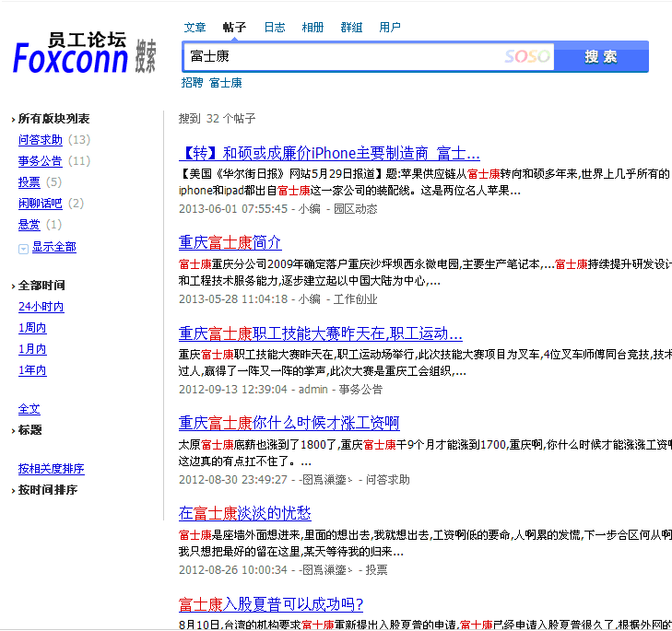Limit results to 1月内
Image resolution: width=672 pixels, height=631 pixels.
pos(32,349)
